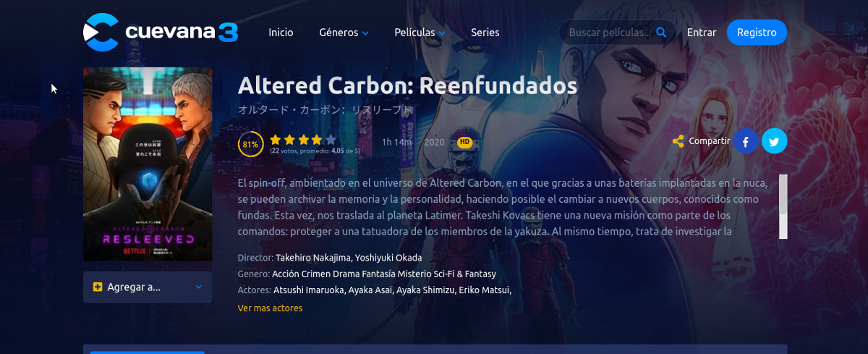Click the 2020 release year

[435, 142]
